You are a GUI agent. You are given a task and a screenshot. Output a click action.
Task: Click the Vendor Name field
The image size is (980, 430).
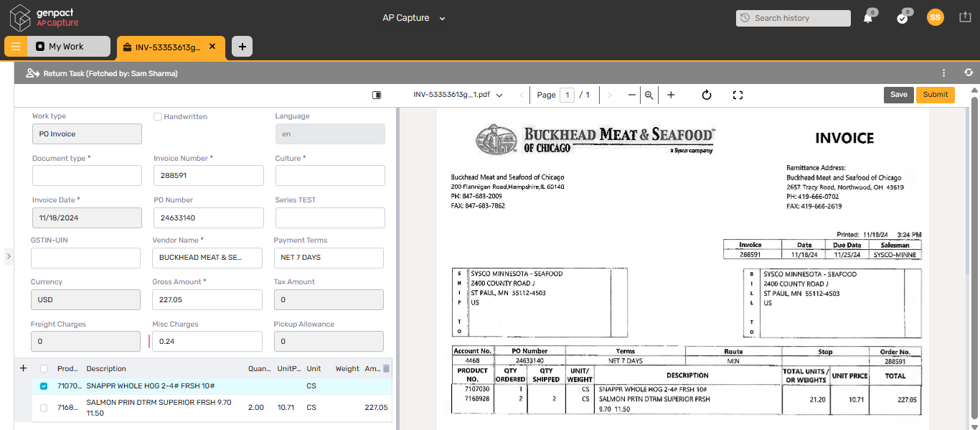tap(207, 258)
